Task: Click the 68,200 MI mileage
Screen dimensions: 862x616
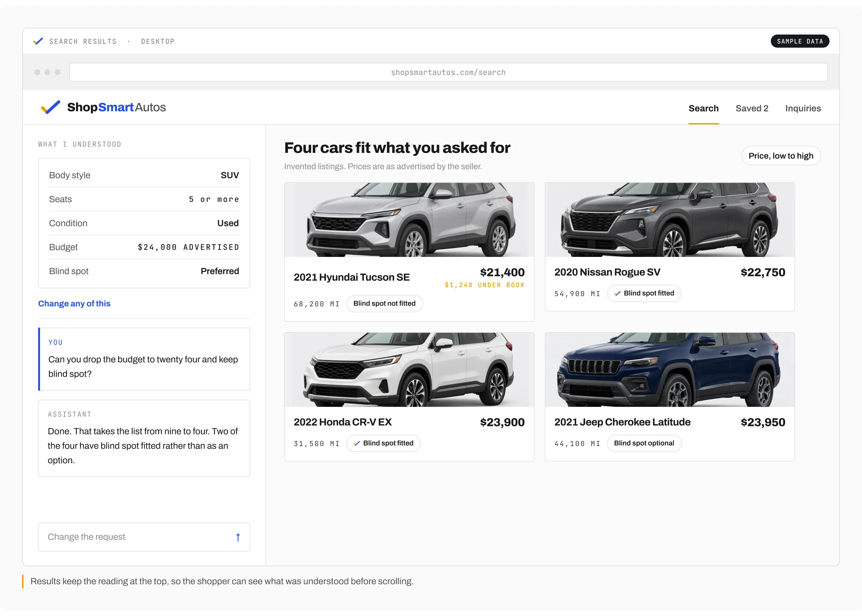Action: pyautogui.click(x=316, y=304)
